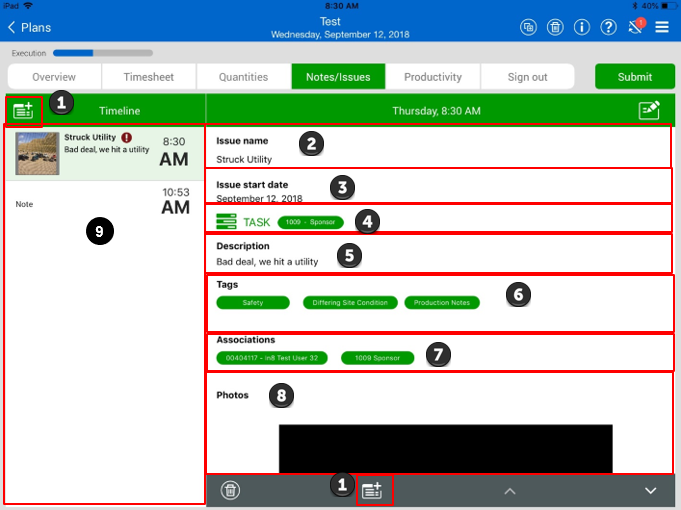681x510 pixels.
Task: Open the Productivity tab
Action: tap(432, 77)
